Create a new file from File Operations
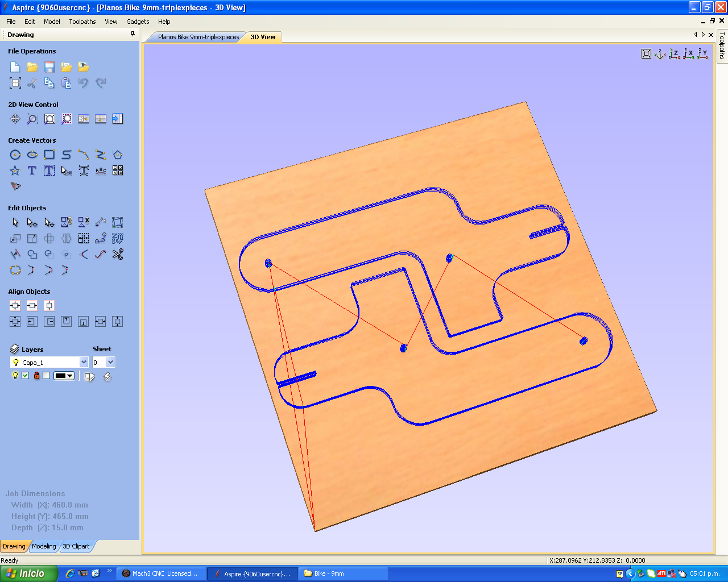 [15, 67]
